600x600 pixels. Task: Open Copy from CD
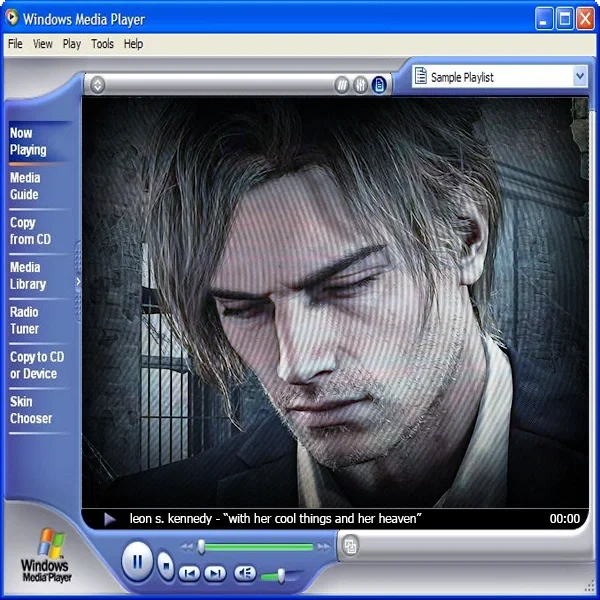[x=40, y=231]
